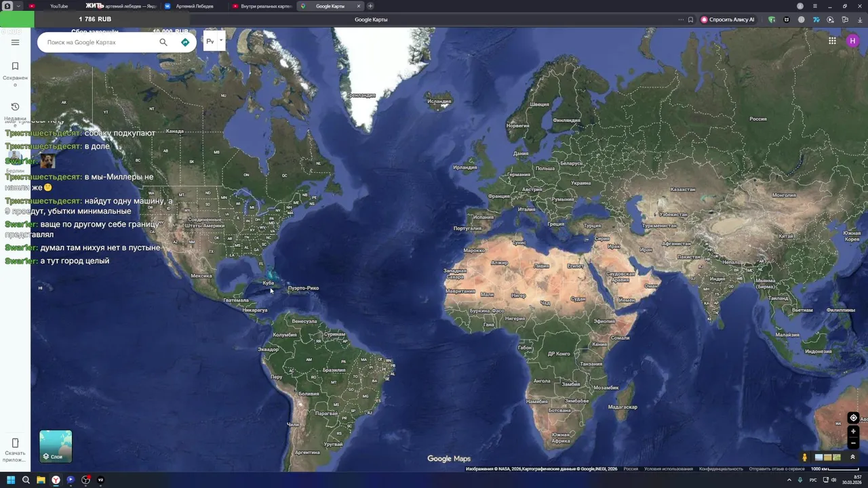The image size is (868, 488).
Task: Open the map imagery thumbnails strip
Action: (x=827, y=457)
